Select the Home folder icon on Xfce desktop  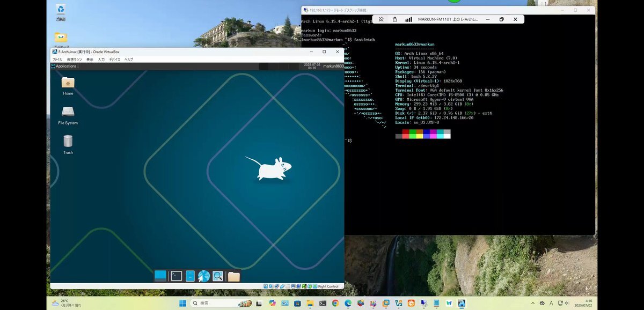coord(68,86)
